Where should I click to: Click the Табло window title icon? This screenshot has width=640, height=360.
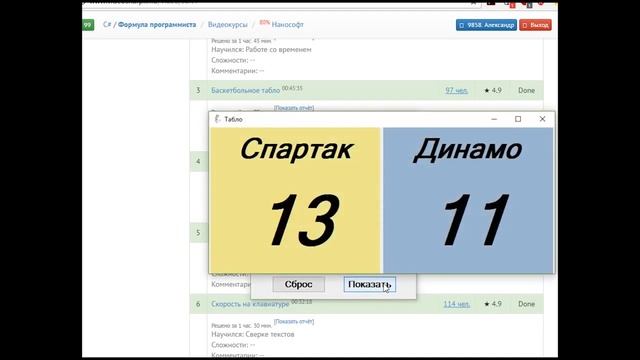[218, 119]
